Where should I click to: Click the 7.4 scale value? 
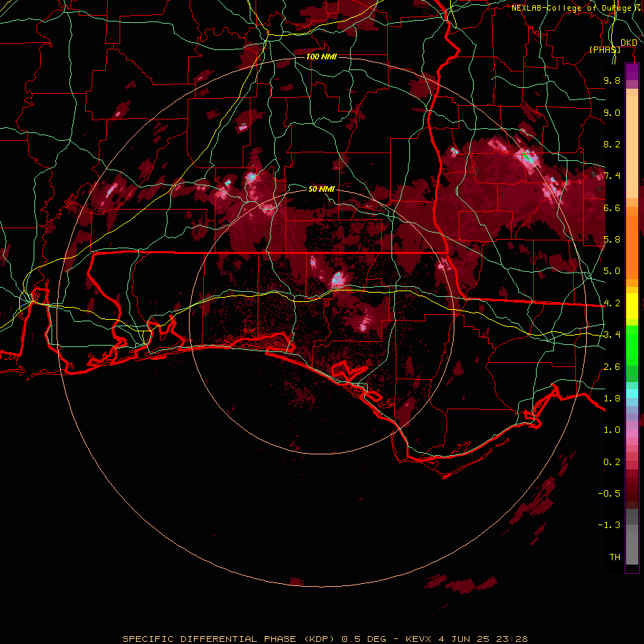(612, 176)
